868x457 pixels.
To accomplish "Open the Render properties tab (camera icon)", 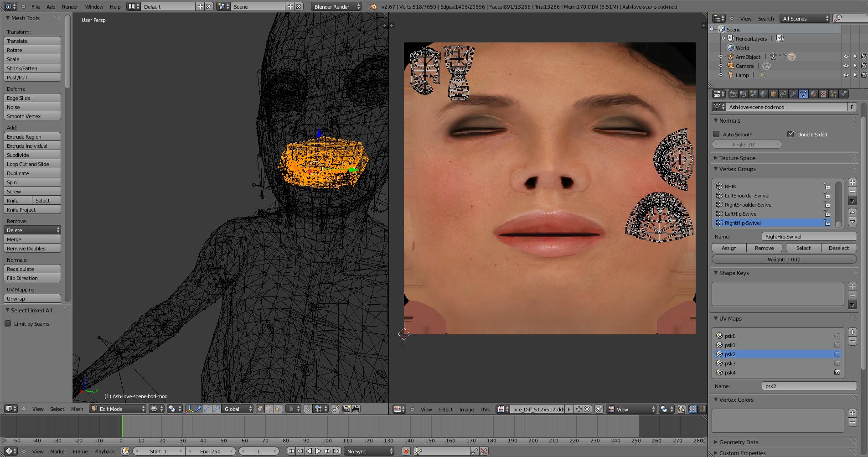I will (734, 94).
